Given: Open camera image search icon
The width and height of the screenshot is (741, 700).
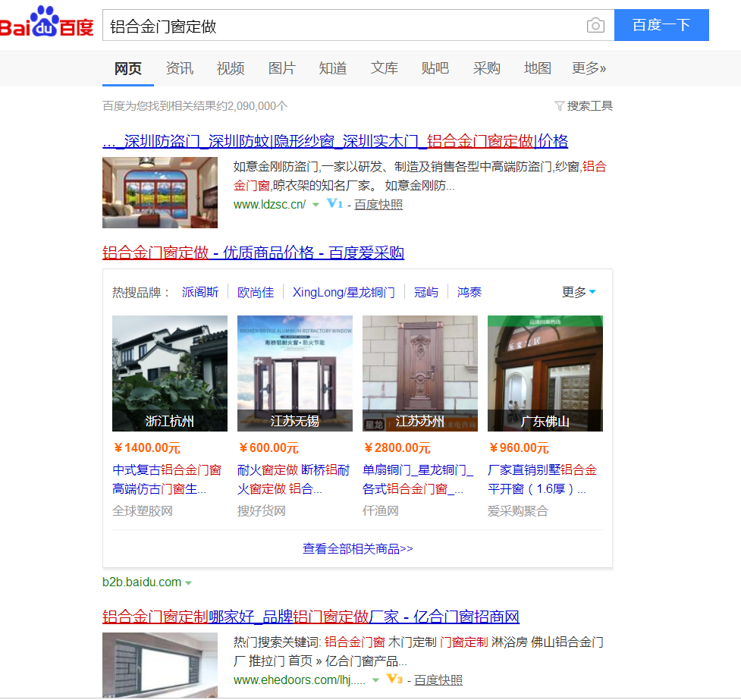Looking at the screenshot, I should 595,25.
